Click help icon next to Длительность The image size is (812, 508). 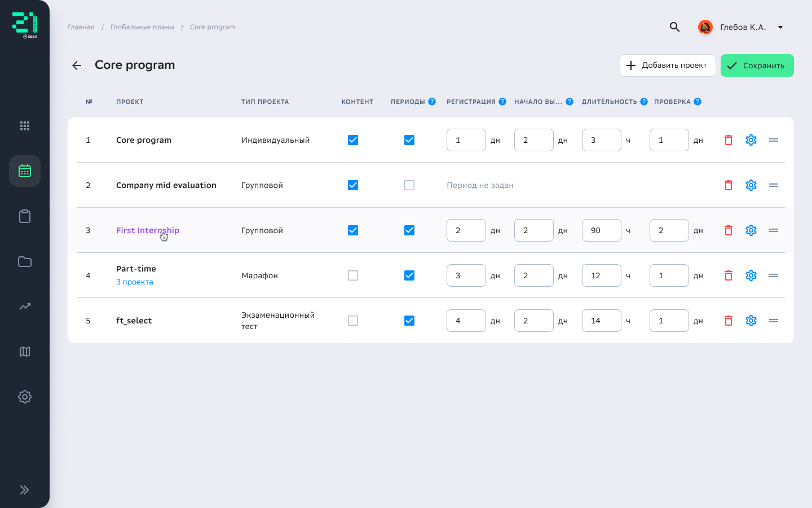pos(644,102)
